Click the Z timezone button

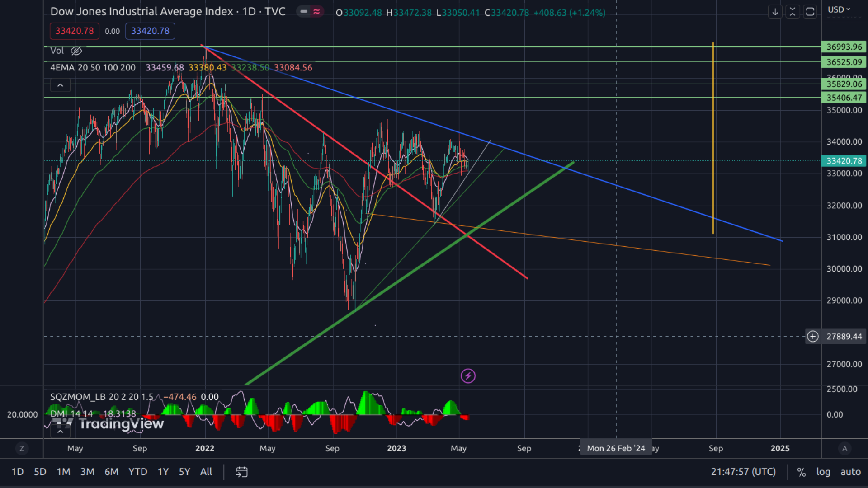pos(22,449)
